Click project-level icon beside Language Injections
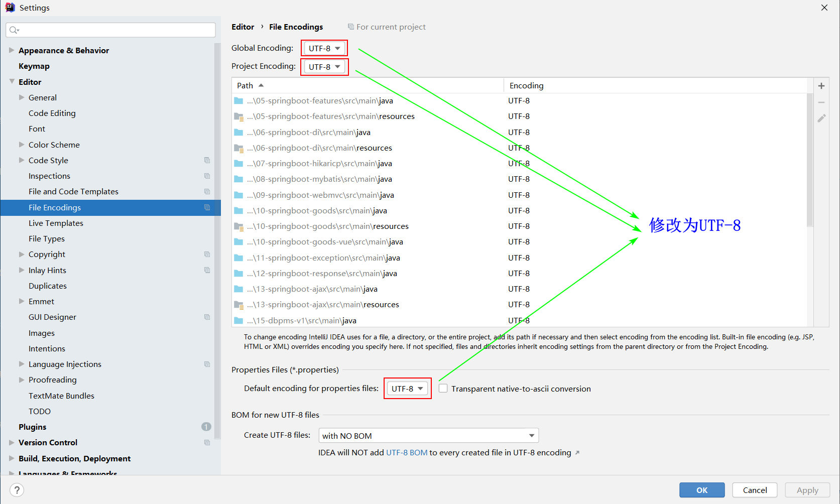 tap(207, 364)
